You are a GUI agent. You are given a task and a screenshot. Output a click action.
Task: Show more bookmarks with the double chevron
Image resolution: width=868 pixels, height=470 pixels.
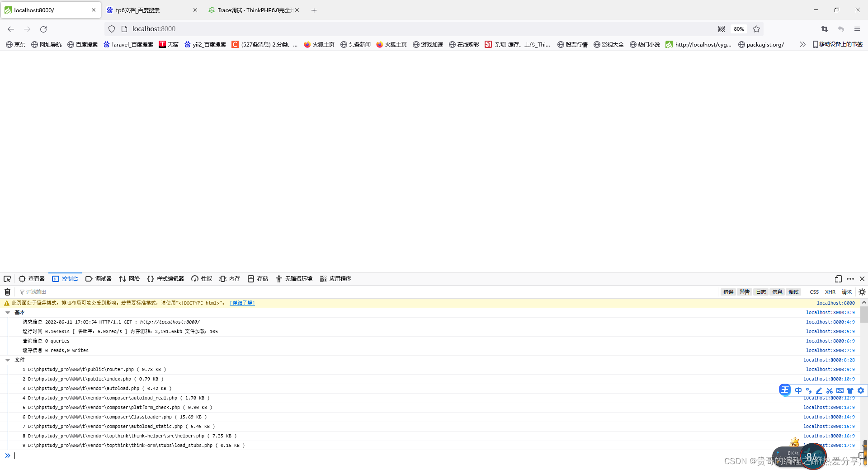802,44
